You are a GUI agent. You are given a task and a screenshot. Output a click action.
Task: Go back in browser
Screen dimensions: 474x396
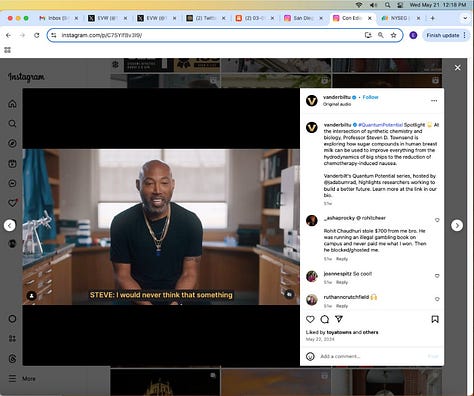coord(8,35)
